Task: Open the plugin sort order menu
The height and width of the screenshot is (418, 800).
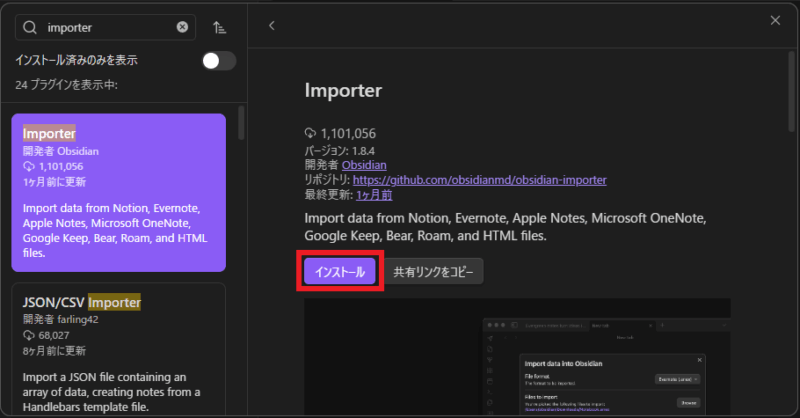Action: tap(219, 28)
